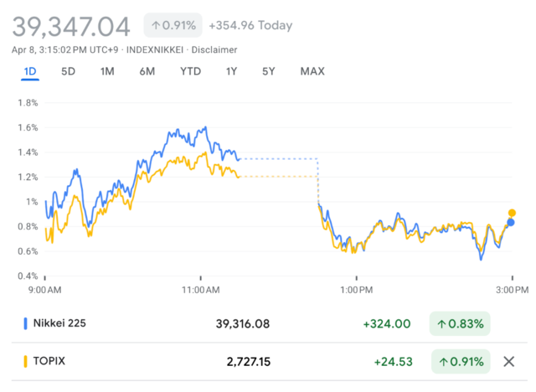The height and width of the screenshot is (392, 536).
Task: View the 1Y chart range
Action: (x=231, y=71)
